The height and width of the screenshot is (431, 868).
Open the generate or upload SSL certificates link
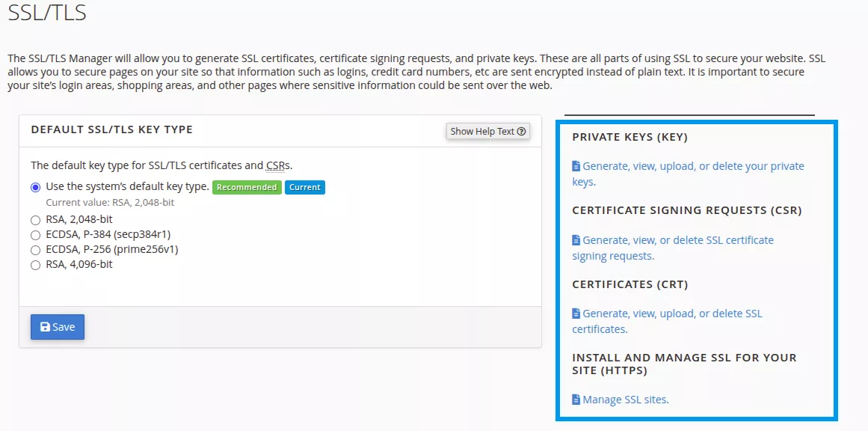click(671, 314)
